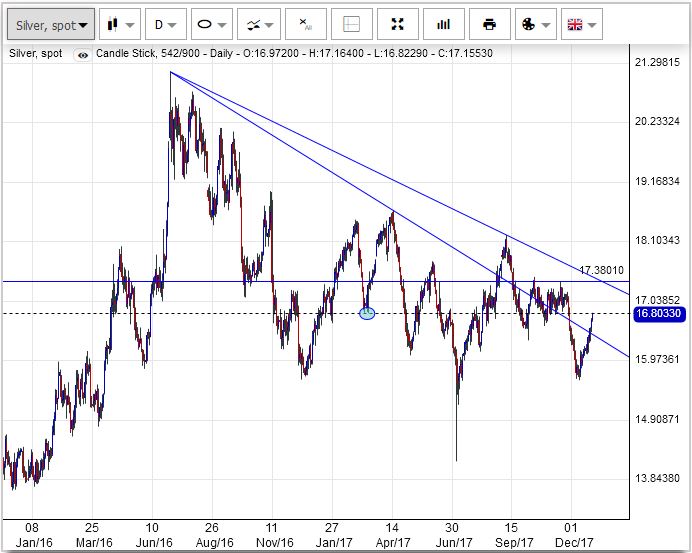
Task: Click the Candle Stick OHLC info text
Action: coord(294,54)
